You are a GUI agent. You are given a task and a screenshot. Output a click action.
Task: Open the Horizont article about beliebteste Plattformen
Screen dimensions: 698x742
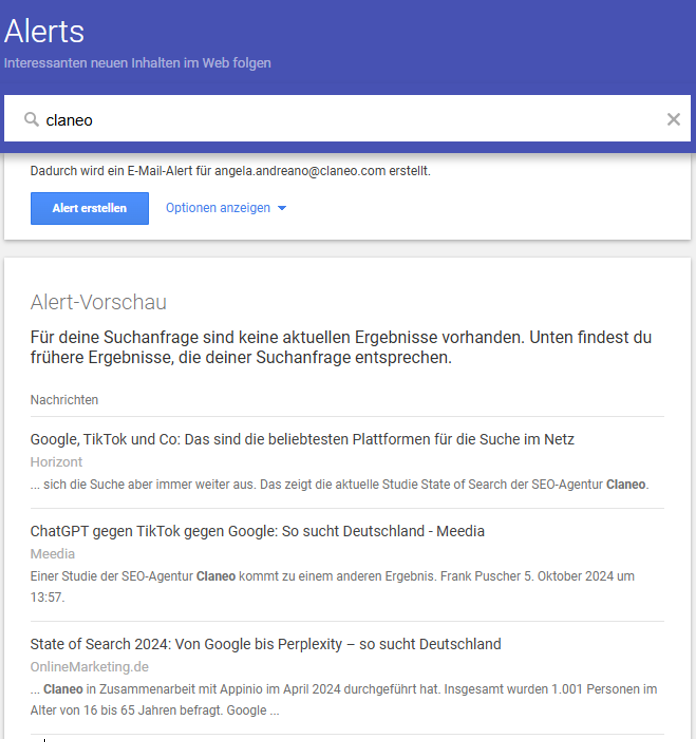(302, 439)
